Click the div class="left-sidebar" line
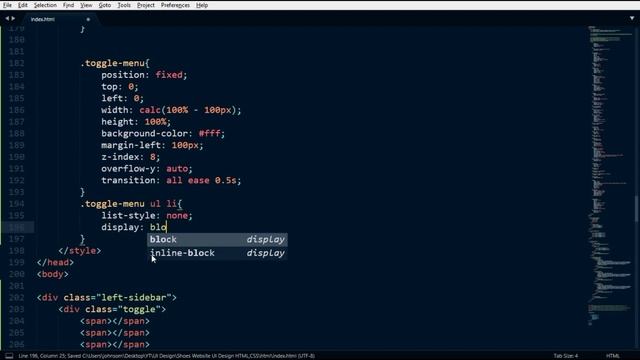Image resolution: width=640 pixels, height=360 pixels. tap(107, 298)
